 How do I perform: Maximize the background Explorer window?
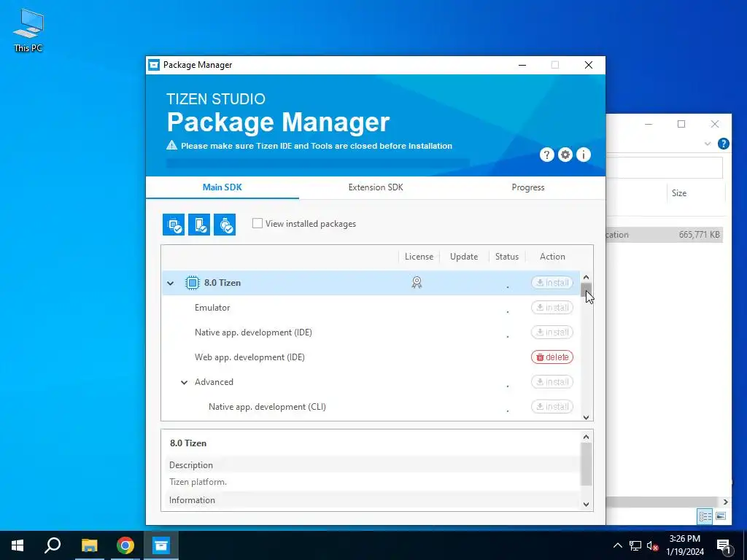[681, 124]
